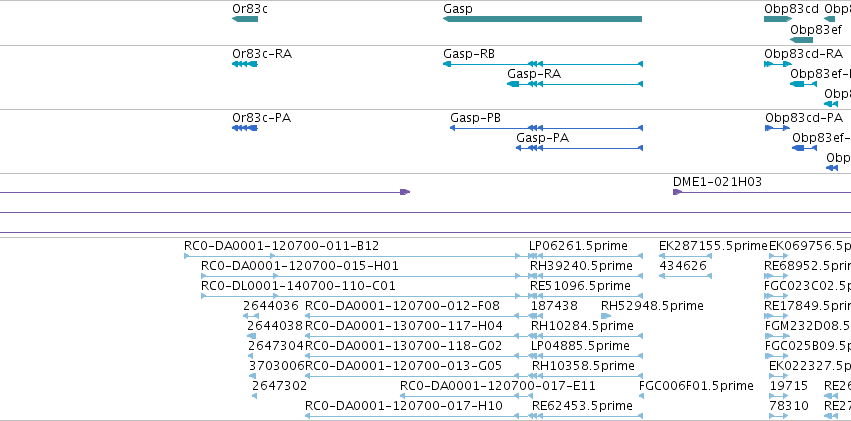Click the RC0-DA0001-120700-015-H01 EST label
This screenshot has width=851, height=421.
coord(300,266)
